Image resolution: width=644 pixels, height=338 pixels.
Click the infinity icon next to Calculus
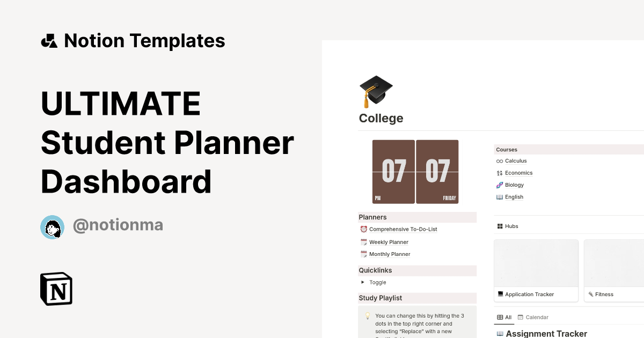click(x=499, y=161)
